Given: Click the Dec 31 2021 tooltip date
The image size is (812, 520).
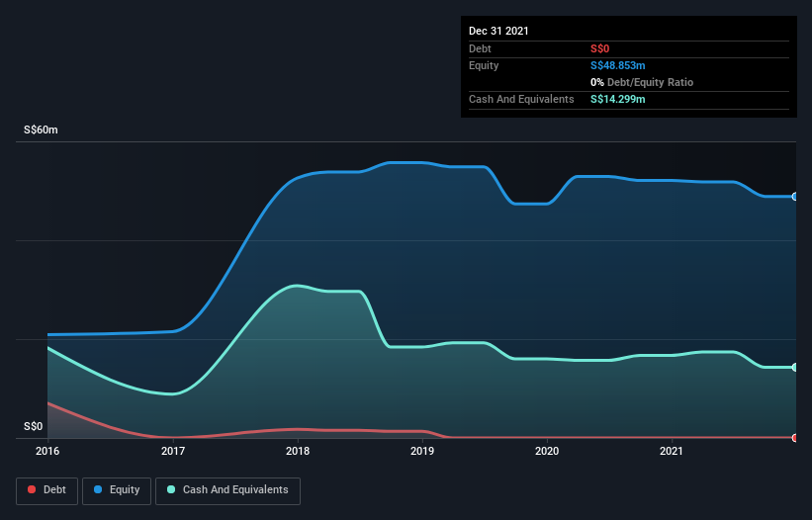Looking at the screenshot, I should [x=498, y=31].
